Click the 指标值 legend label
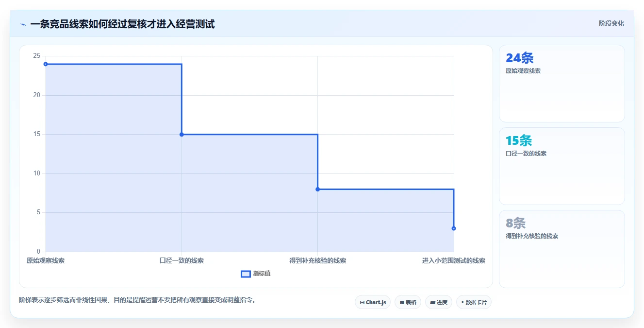The image size is (644, 328). 262,274
